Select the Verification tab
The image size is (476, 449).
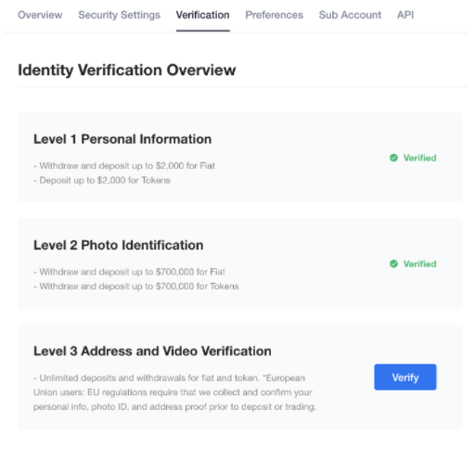coord(203,15)
